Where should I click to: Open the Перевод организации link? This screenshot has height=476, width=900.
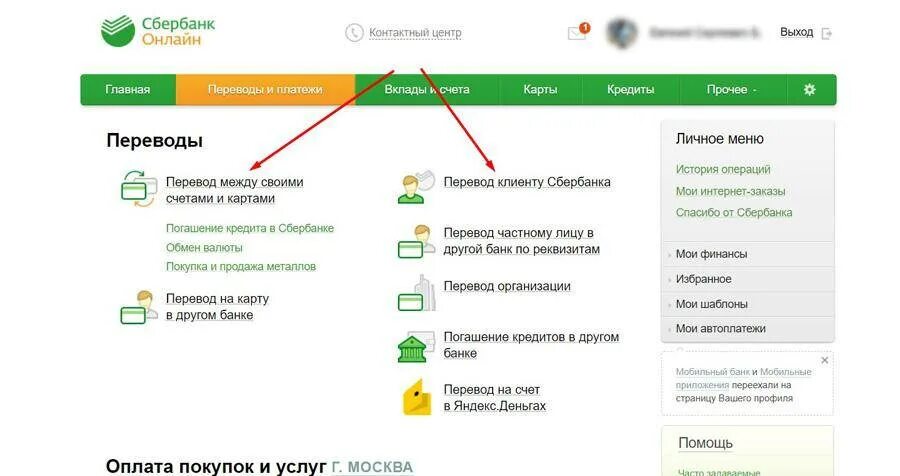(507, 286)
